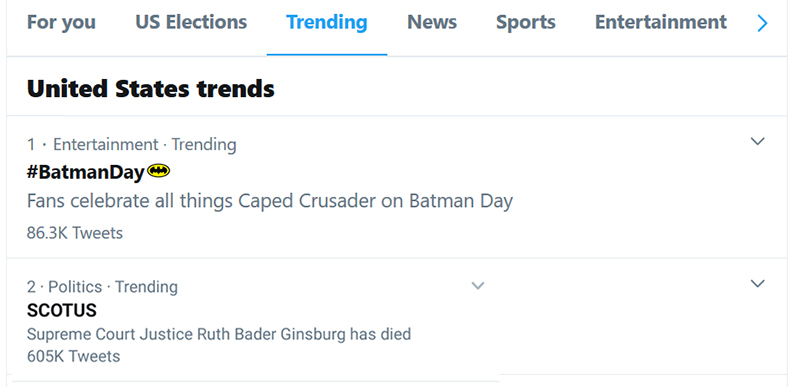Switch to the Sports tab
This screenshot has width=800, height=387.
(526, 22)
